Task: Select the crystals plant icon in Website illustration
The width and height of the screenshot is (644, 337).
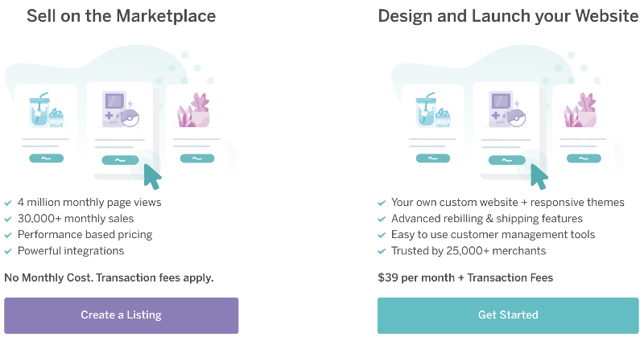Action: point(580,110)
